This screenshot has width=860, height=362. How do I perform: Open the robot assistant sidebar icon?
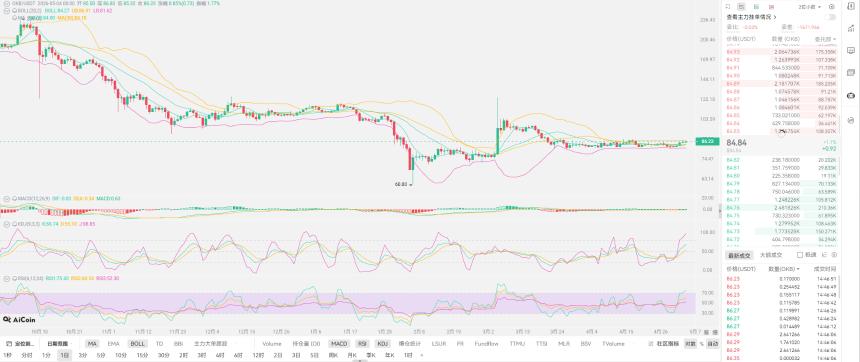click(x=851, y=95)
